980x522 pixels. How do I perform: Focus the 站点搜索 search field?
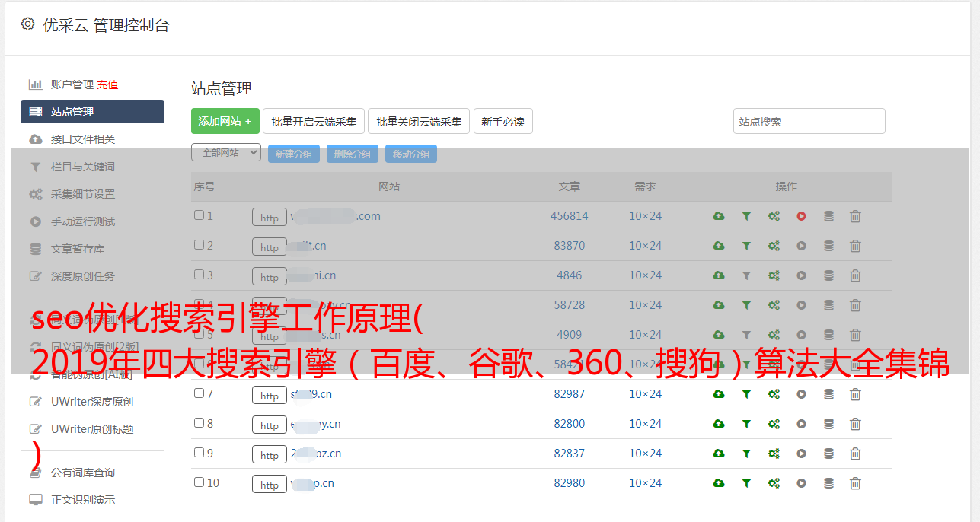[809, 121]
